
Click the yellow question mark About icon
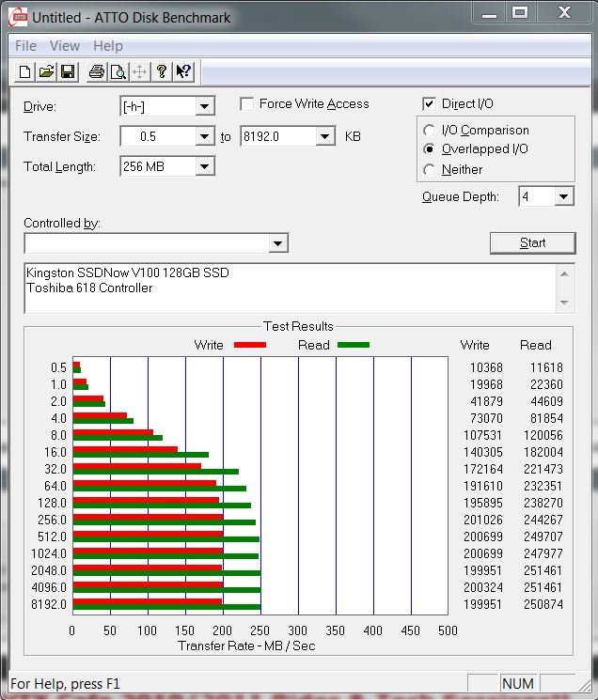tap(162, 71)
